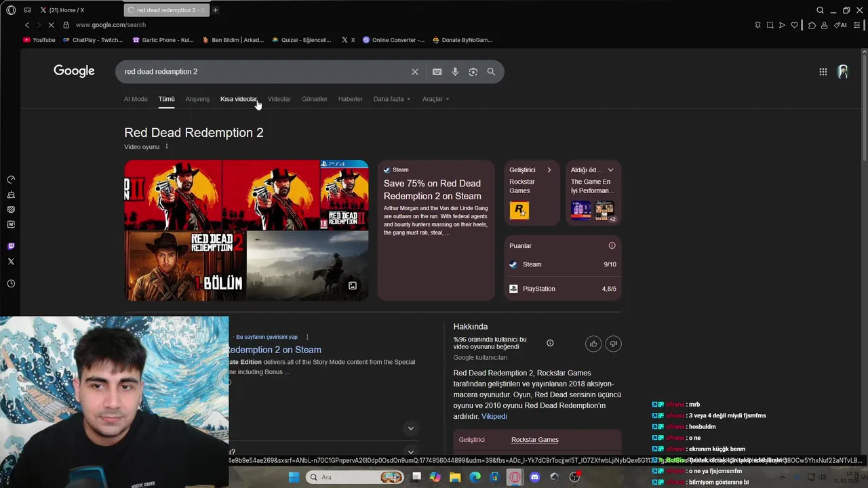
Task: Open the horseback rider landscape thumbnail
Action: click(308, 266)
